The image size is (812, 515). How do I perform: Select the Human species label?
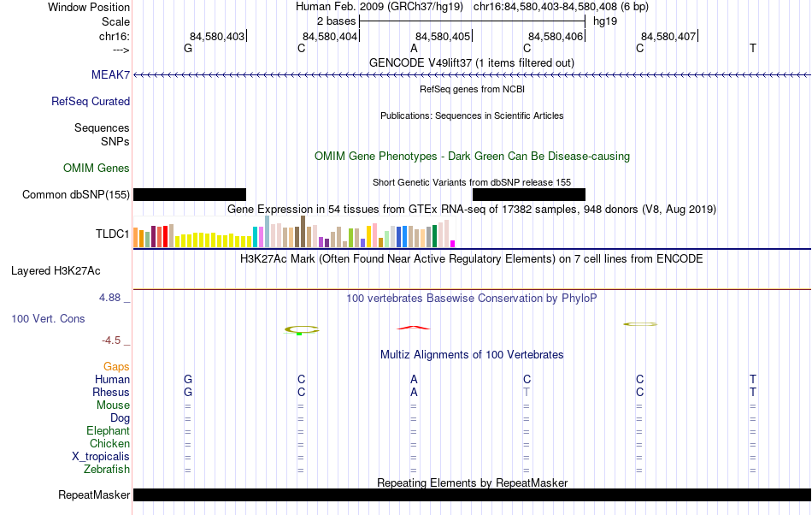click(x=112, y=379)
